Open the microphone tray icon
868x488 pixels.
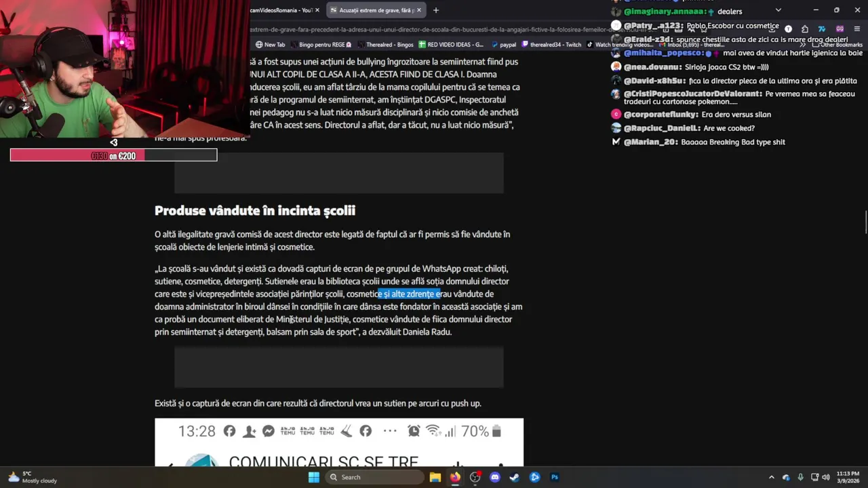(x=801, y=477)
